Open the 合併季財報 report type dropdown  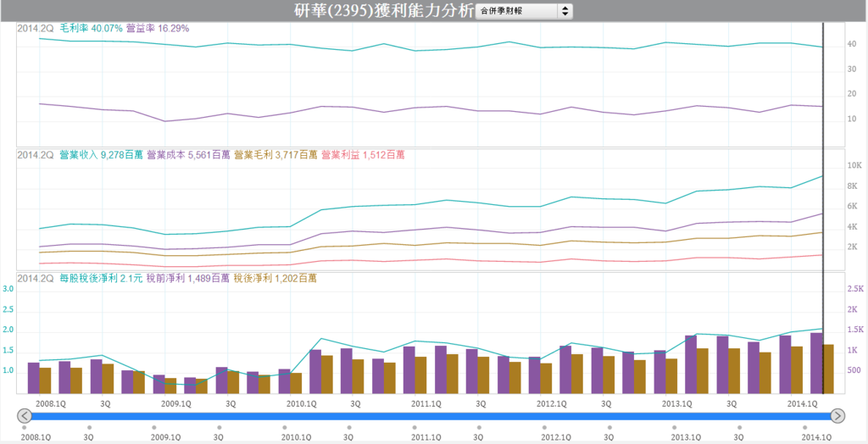[524, 11]
